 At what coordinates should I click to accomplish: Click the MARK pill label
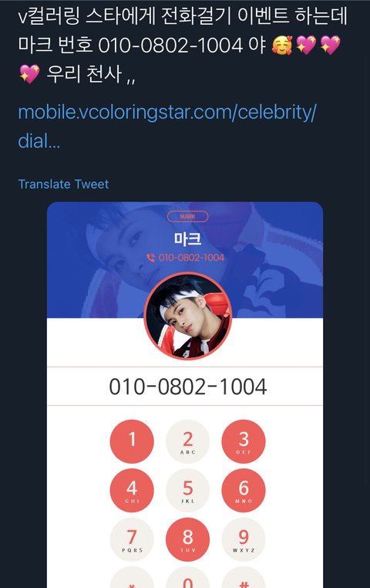pyautogui.click(x=187, y=216)
